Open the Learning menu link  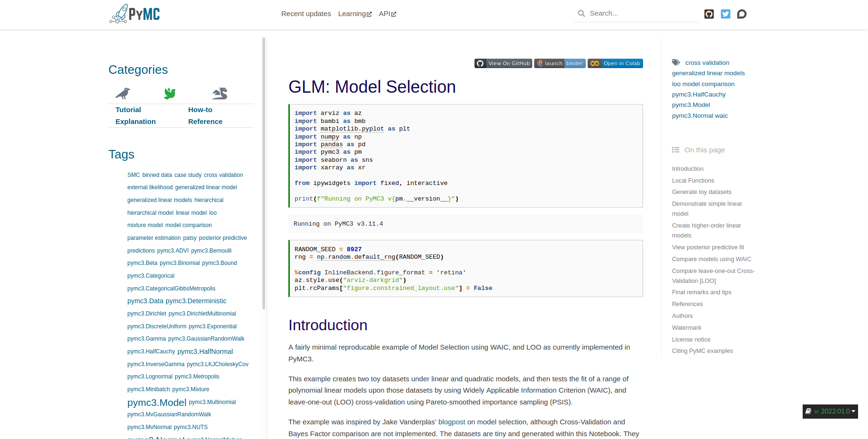coord(355,14)
